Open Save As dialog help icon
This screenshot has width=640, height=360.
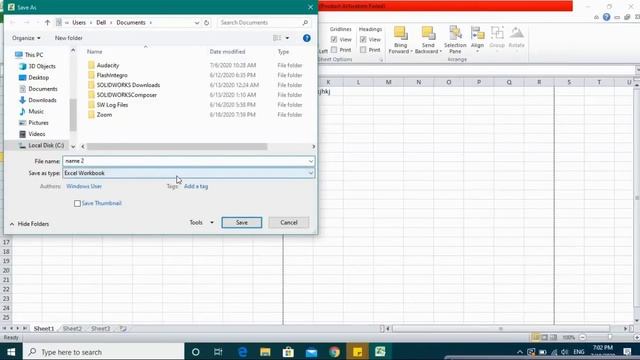pos(307,38)
